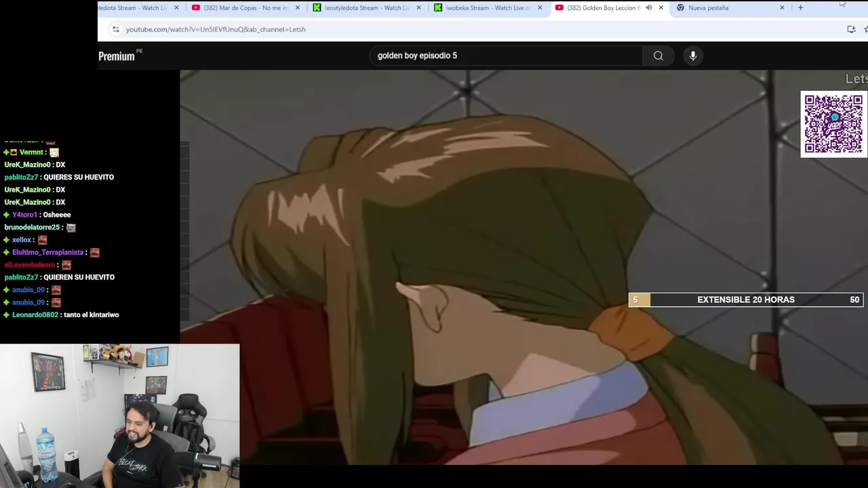
Task: Click the emote in brunodelatorre25's message
Action: [71, 228]
